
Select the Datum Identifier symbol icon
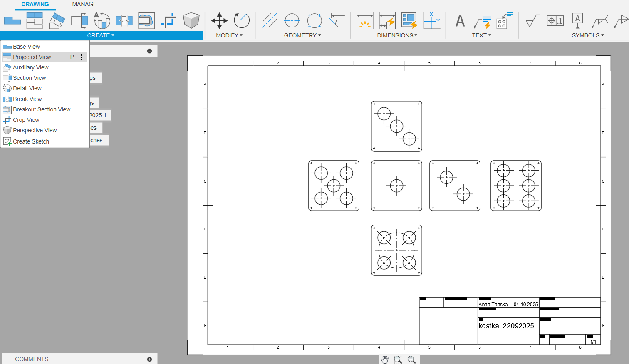click(x=577, y=20)
